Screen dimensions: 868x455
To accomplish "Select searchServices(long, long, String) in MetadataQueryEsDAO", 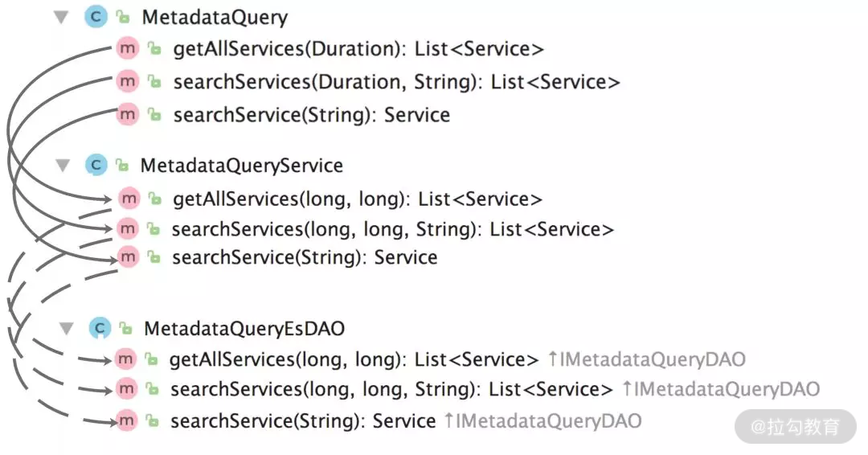I will pyautogui.click(x=391, y=390).
